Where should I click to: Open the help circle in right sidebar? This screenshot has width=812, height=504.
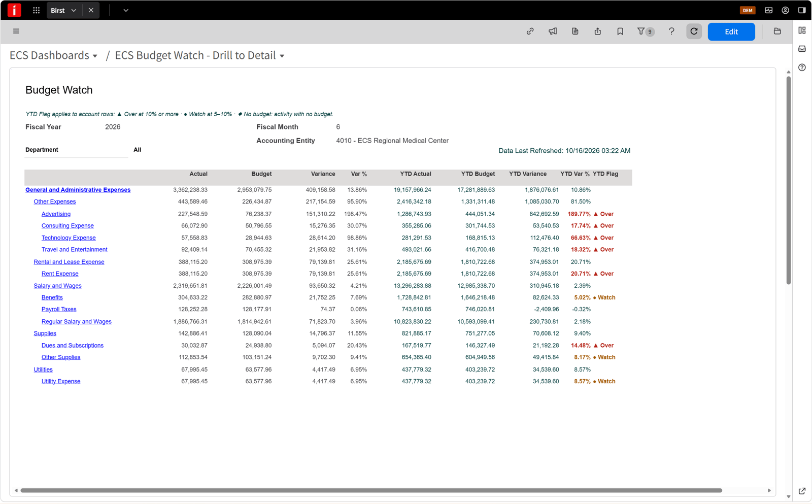(802, 68)
